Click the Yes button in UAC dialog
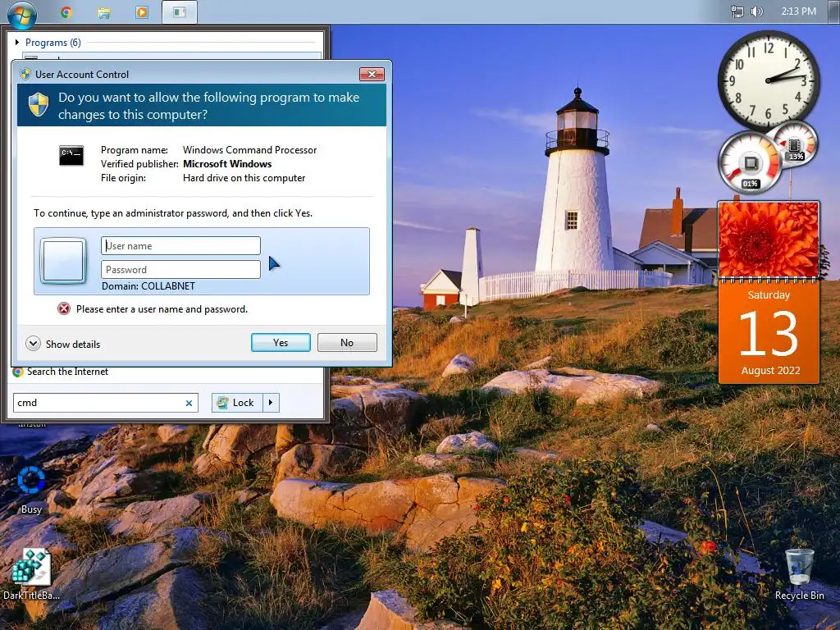The image size is (840, 630). click(x=281, y=343)
